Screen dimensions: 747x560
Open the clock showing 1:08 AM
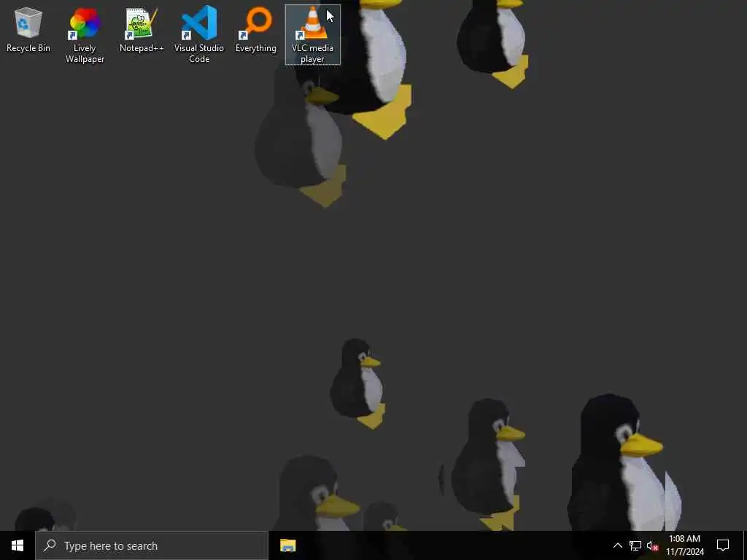click(x=684, y=545)
